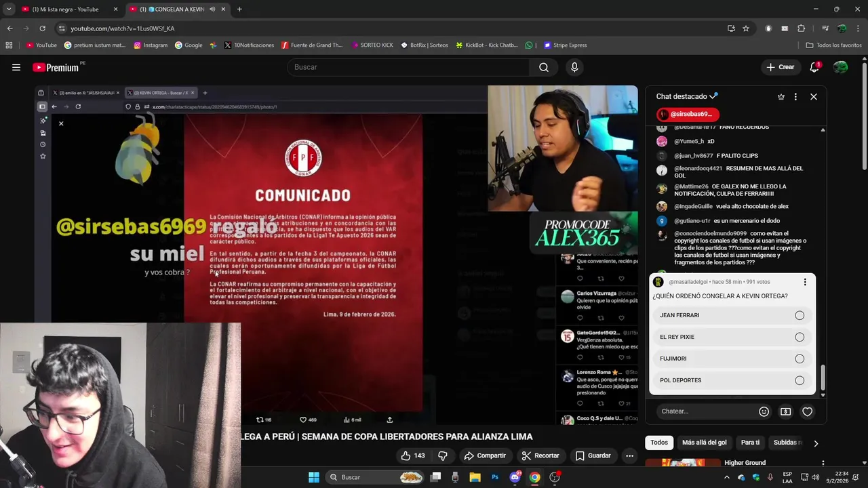Click the Windows taskbar Buscar box

click(x=376, y=477)
